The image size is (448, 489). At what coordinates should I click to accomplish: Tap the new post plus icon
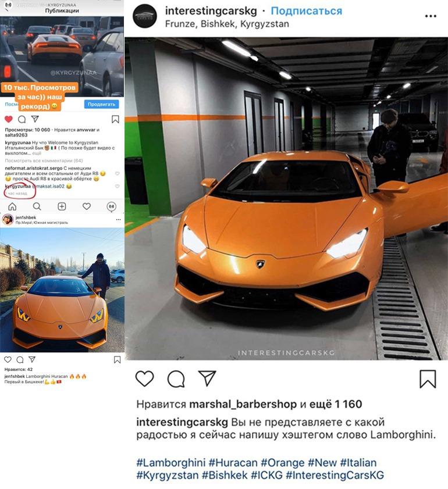(62, 206)
